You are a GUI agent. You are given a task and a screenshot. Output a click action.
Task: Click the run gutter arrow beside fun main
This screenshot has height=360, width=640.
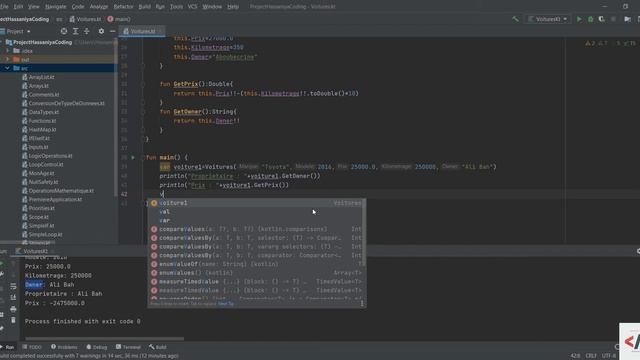tap(133, 157)
